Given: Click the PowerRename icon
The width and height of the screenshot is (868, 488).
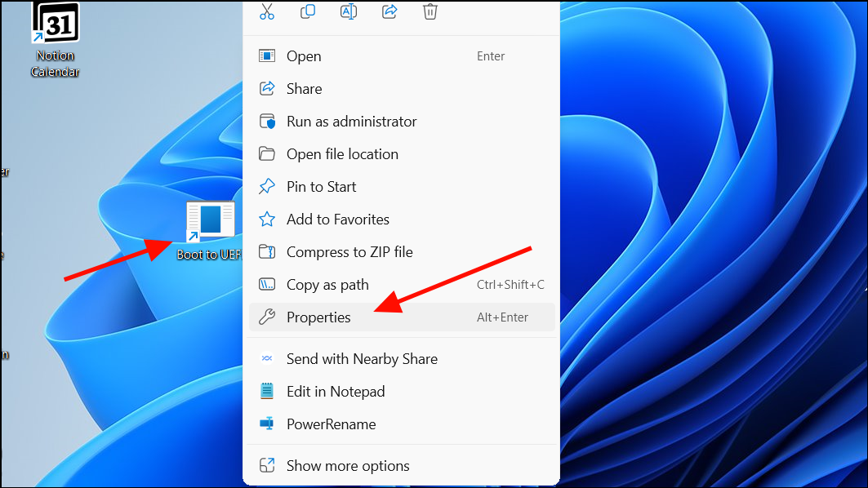Looking at the screenshot, I should coord(267,424).
